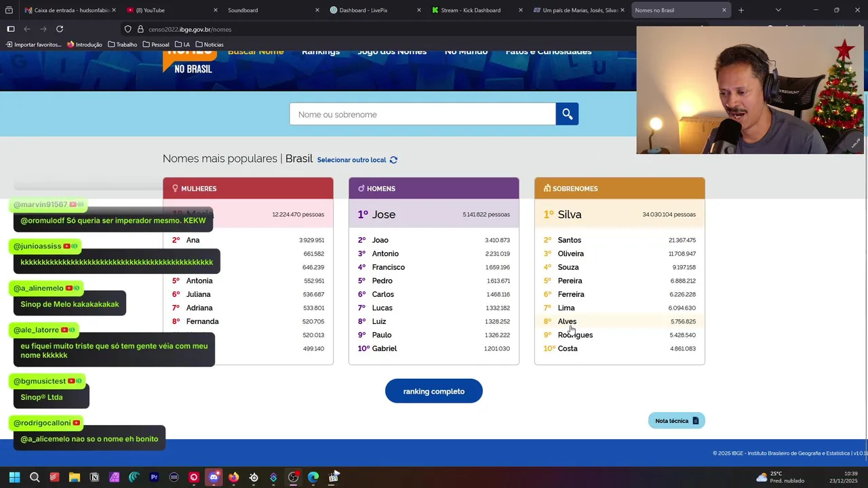Open the Noticias bookmarks folder
The width and height of the screenshot is (868, 488).
209,45
